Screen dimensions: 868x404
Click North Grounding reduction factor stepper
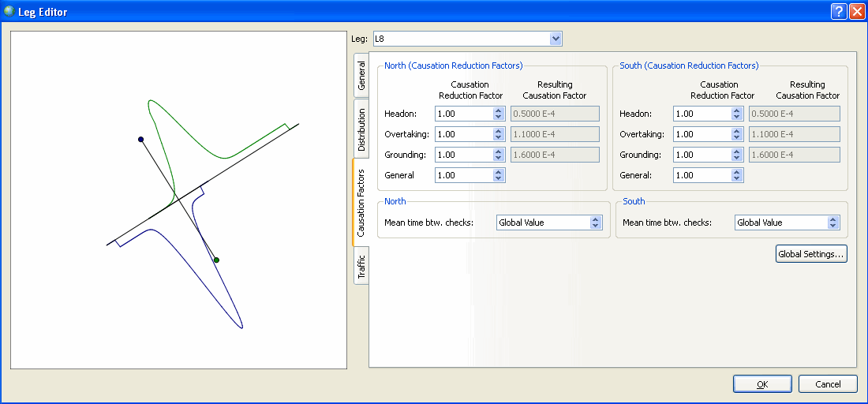[498, 155]
